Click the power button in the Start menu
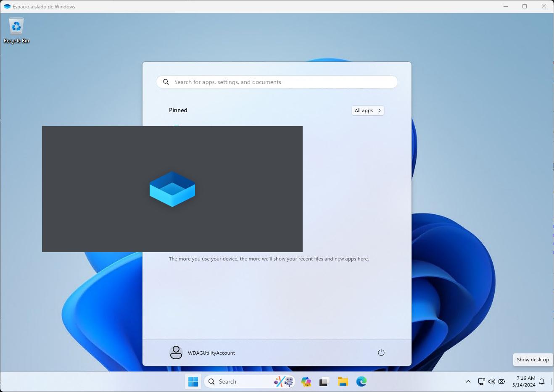Screen dimensions: 554x392 (381, 353)
